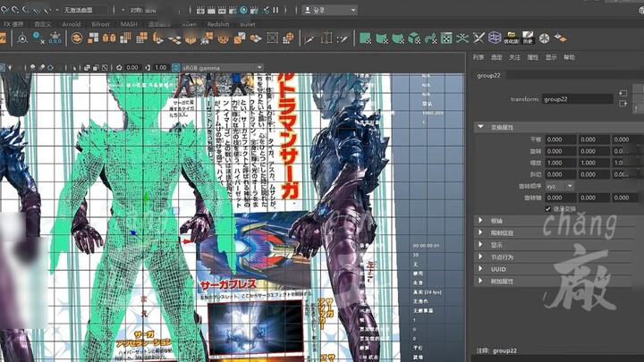Open the 登录 account dropdown

point(330,10)
